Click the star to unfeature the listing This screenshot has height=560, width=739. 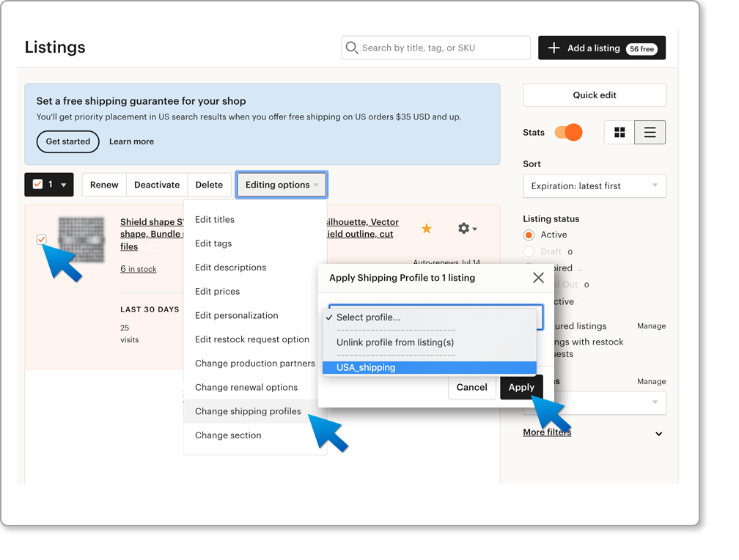coord(426,228)
